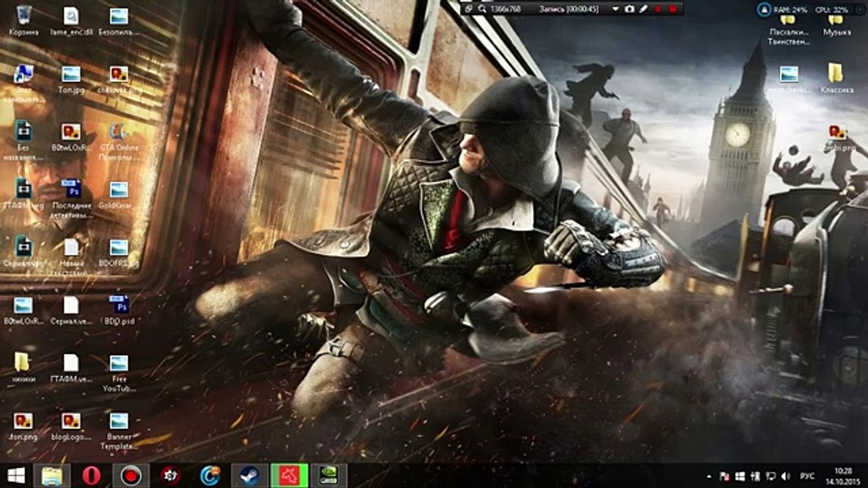The image size is (868, 488).
Task: Open the BDO.psd Photoshop file
Action: (x=119, y=309)
